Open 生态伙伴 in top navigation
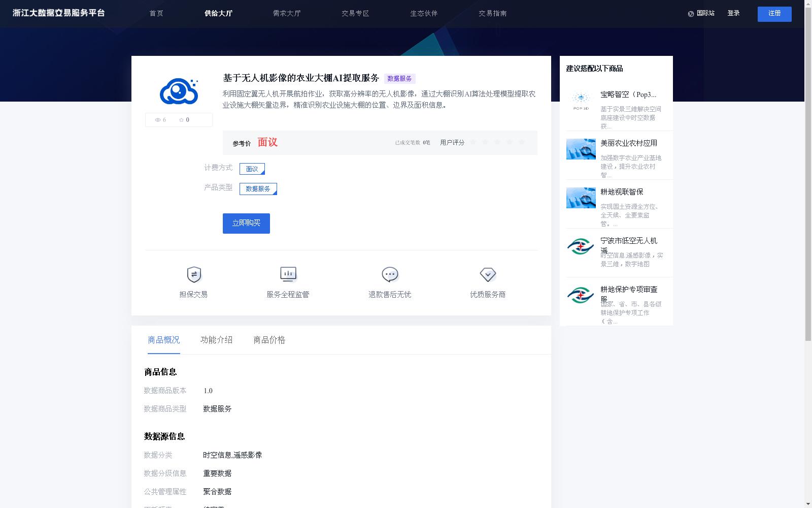 pos(424,14)
